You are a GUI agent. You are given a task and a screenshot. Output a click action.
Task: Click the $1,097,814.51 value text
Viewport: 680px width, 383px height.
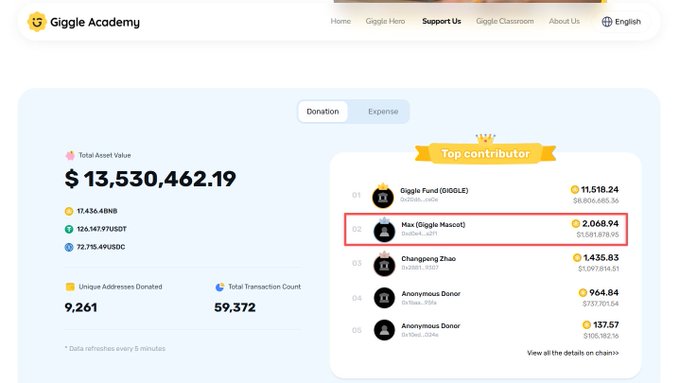coord(598,269)
